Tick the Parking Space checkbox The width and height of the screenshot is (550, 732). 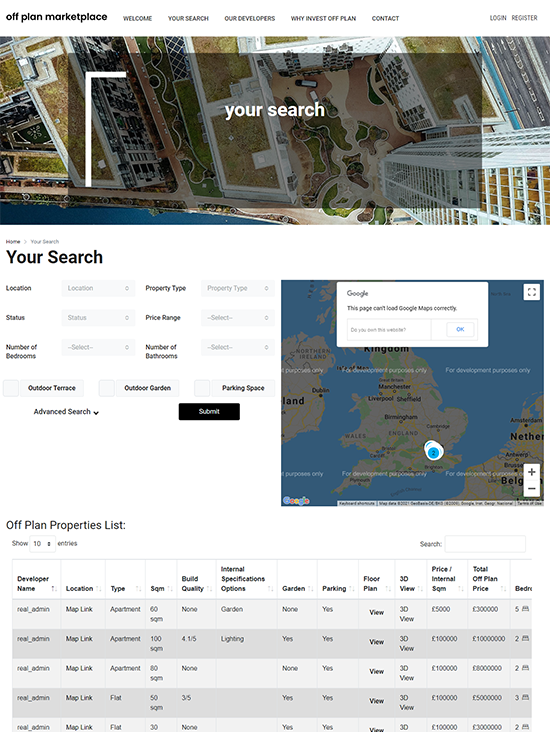[x=202, y=388]
